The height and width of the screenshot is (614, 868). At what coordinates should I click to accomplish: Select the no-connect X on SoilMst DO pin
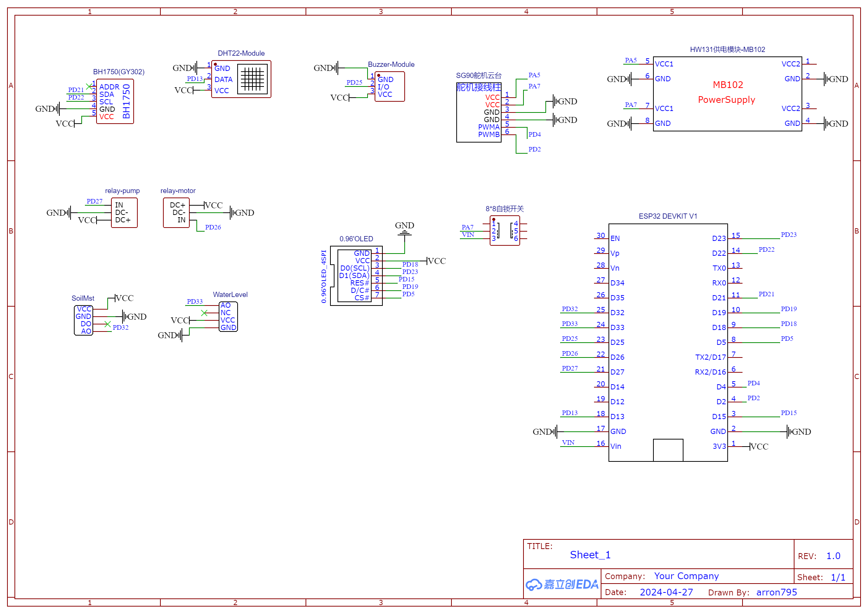coord(107,324)
